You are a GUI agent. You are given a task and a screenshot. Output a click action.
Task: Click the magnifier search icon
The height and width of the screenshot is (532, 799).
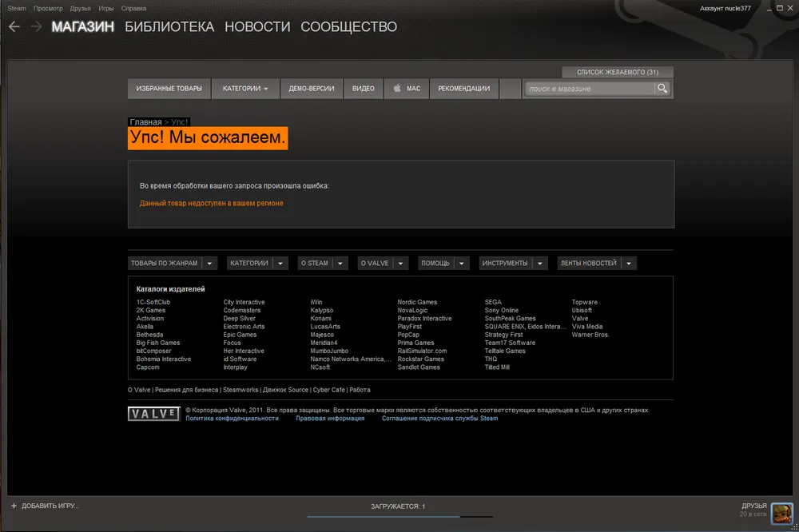(x=662, y=88)
